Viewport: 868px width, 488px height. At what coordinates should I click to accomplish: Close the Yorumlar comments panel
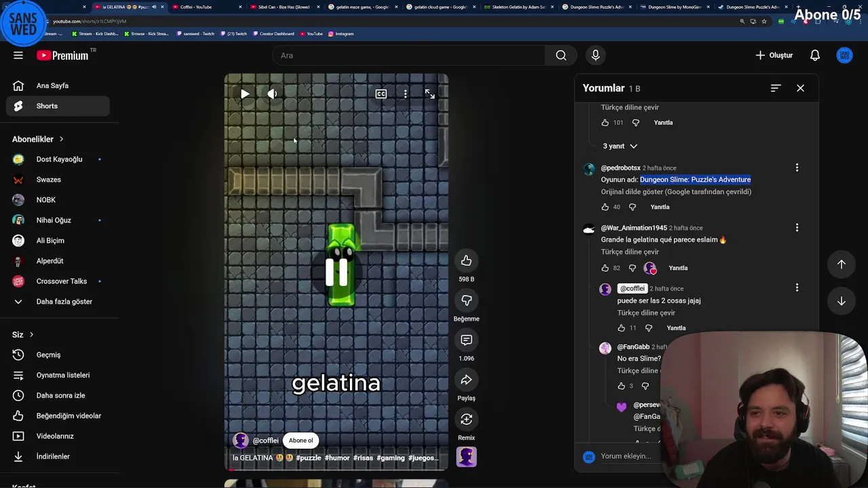point(800,88)
